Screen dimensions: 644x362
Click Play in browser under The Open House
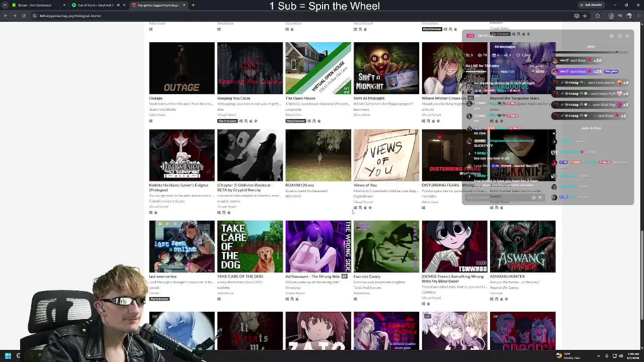(x=295, y=121)
